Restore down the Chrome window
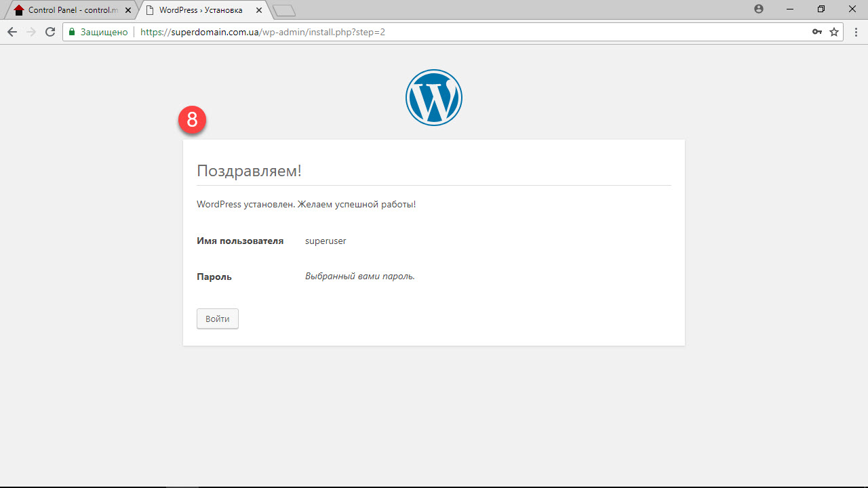Screen dimensions: 868x488 click(x=821, y=9)
